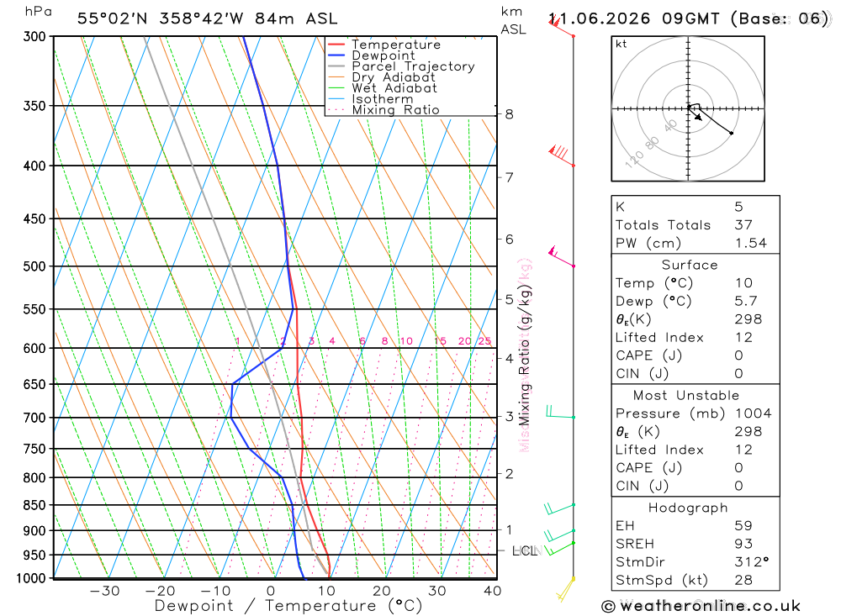Click the hodograph endpoint marker
841x616 pixels.
tap(732, 133)
